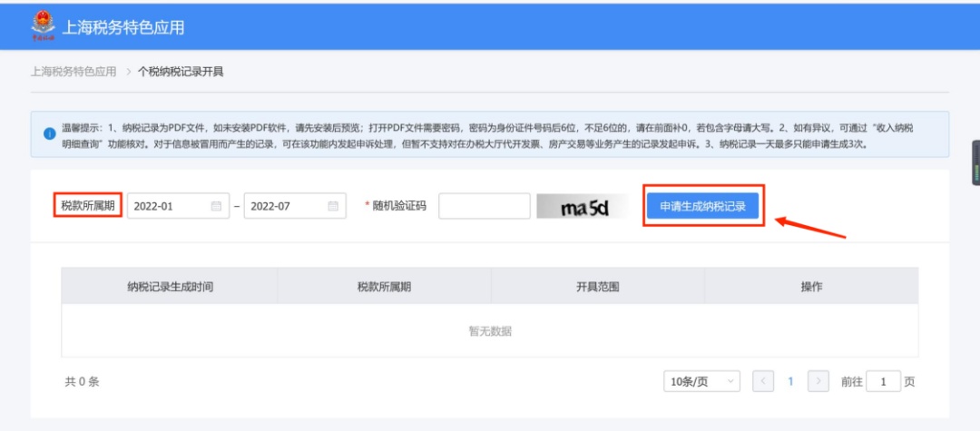
Task: Open calendar icon in 2022-01 date field
Action: (x=216, y=206)
